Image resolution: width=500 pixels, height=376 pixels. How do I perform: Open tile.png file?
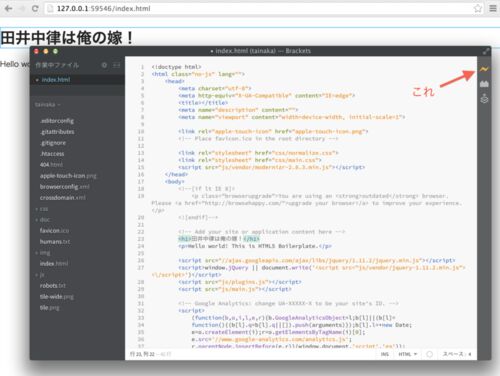49,308
